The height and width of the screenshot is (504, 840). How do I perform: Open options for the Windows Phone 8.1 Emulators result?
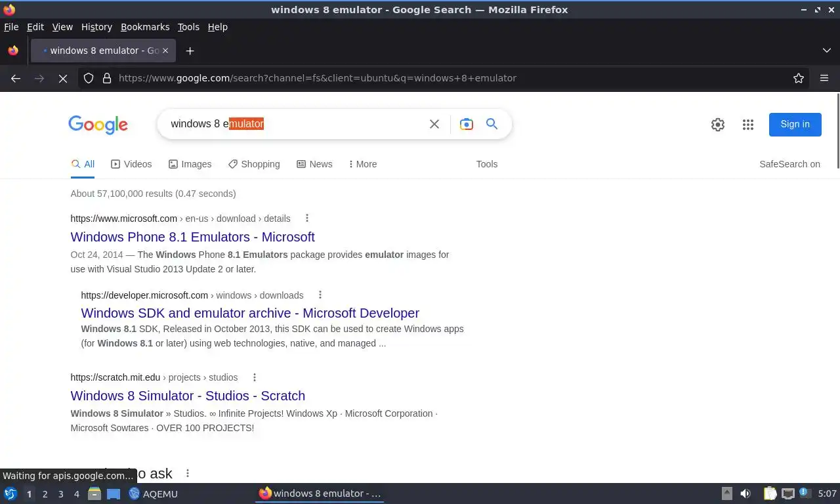pyautogui.click(x=306, y=219)
